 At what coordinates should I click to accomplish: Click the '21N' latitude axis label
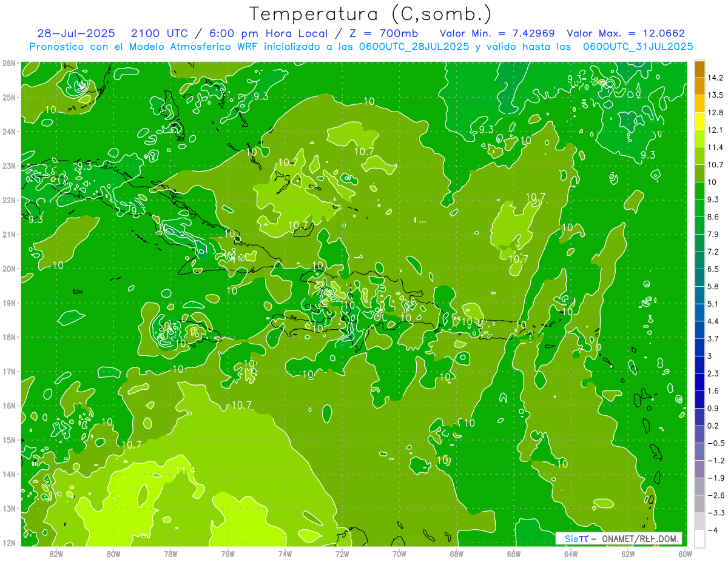(x=9, y=234)
